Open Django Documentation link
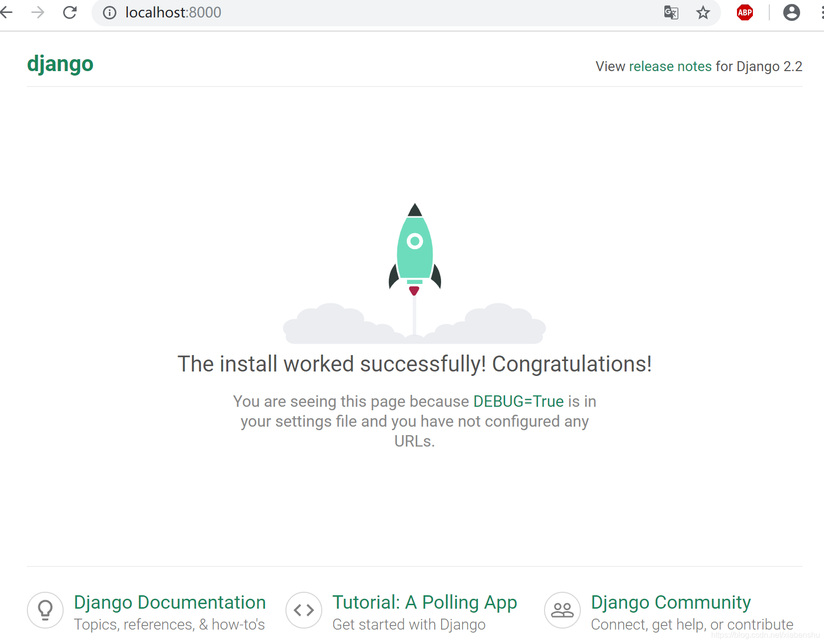 tap(170, 602)
